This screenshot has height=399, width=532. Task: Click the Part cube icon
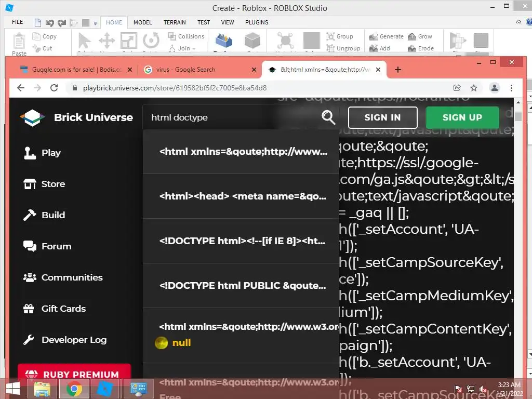point(252,41)
